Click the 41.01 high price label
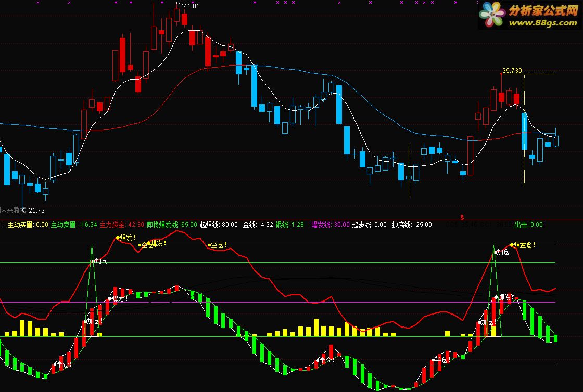This screenshot has width=583, height=392. (192, 6)
